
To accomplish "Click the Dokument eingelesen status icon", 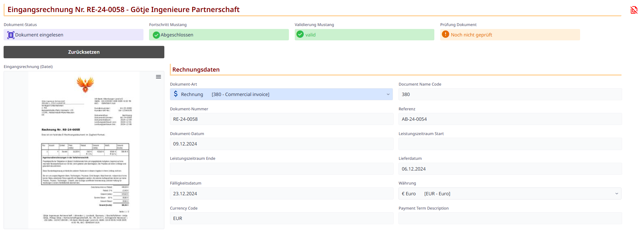I will (x=11, y=35).
